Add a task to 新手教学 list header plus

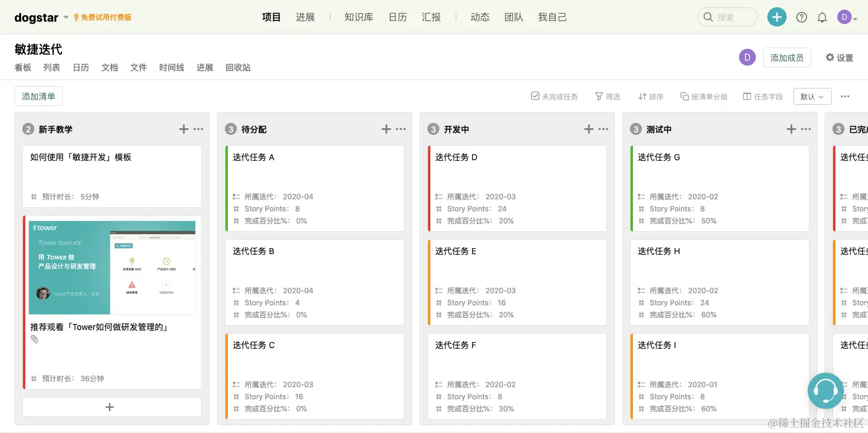(184, 129)
